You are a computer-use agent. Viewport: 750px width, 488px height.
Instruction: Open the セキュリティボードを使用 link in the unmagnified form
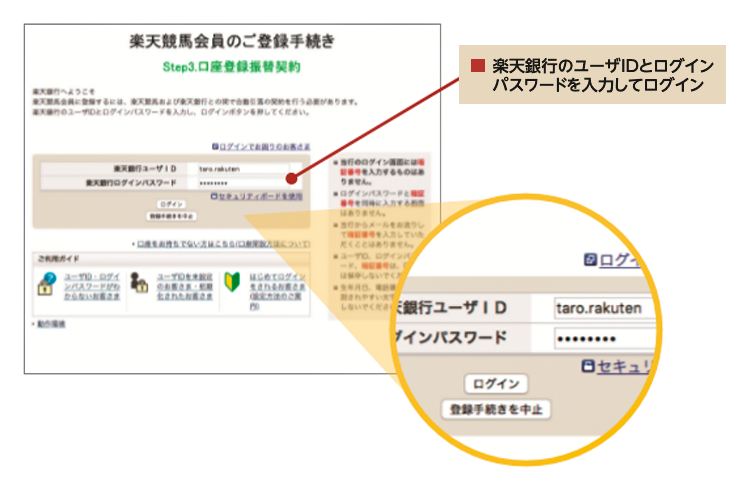[x=260, y=196]
